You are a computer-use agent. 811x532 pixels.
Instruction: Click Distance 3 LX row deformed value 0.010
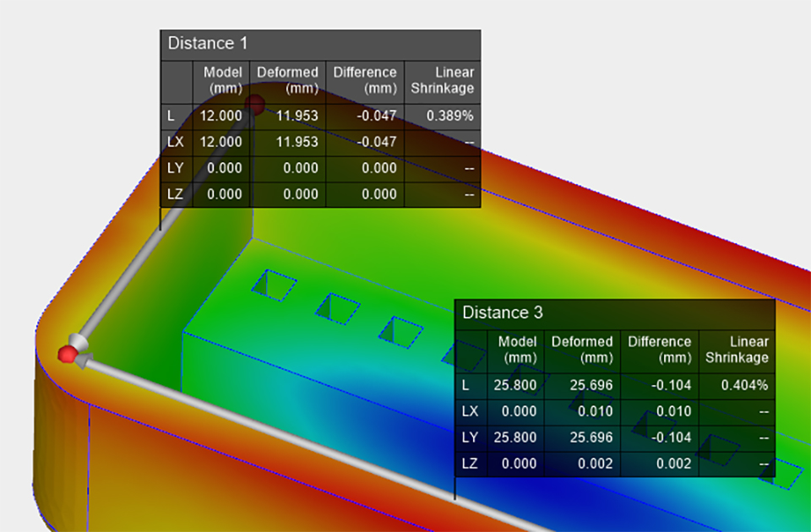pos(596,411)
